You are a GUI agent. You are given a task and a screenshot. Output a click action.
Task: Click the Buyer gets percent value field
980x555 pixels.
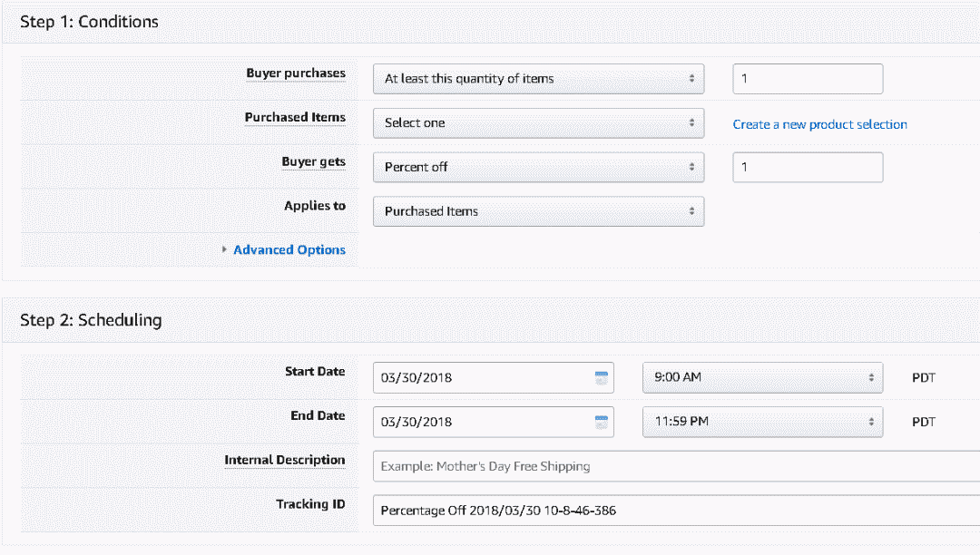(807, 167)
